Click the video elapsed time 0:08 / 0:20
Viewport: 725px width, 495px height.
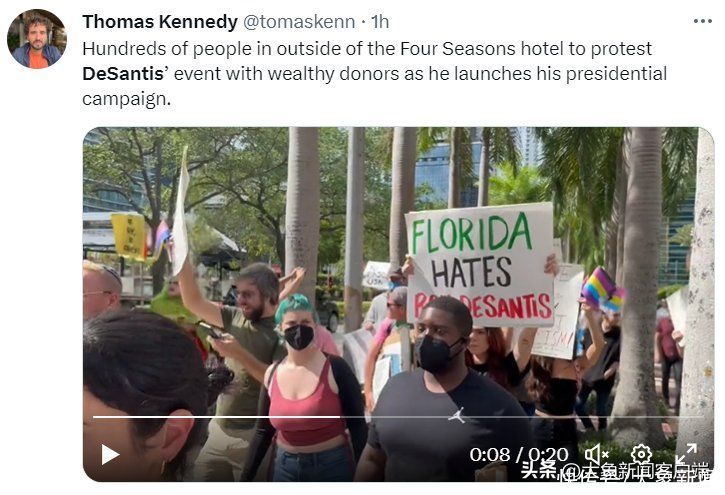point(519,454)
